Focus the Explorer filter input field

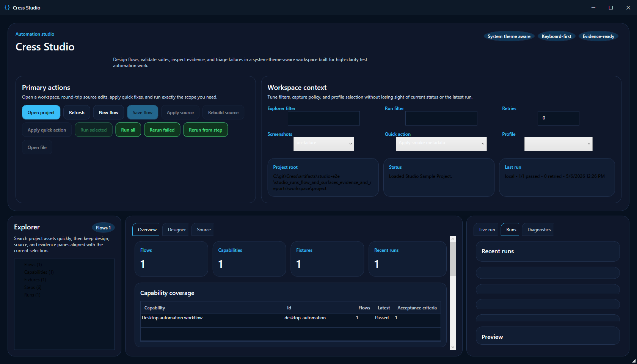(x=324, y=118)
